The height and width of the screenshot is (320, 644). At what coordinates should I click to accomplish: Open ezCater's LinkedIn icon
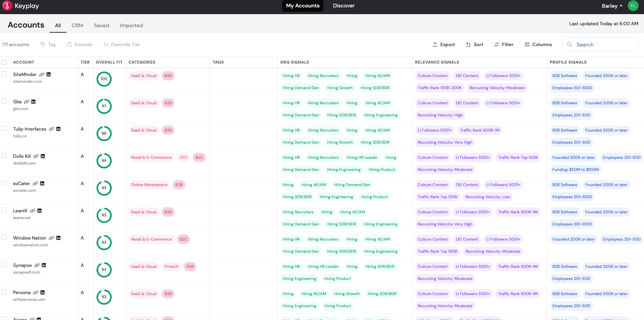click(42, 183)
